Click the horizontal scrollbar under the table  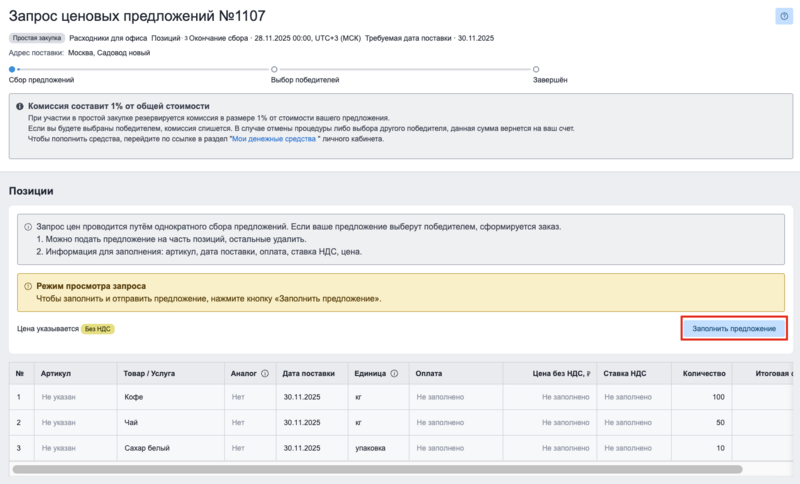(377, 469)
